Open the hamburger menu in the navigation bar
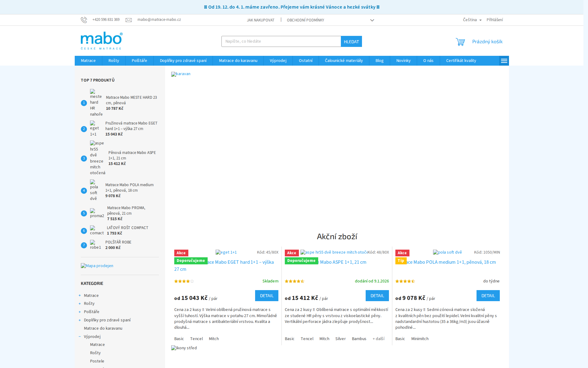Screen dimensions: 588x368 504,61
